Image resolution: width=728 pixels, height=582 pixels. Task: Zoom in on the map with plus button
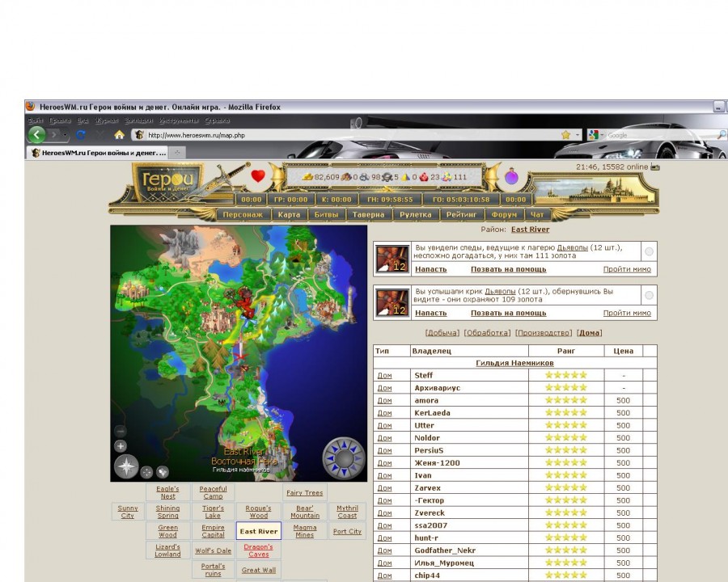pyautogui.click(x=121, y=446)
